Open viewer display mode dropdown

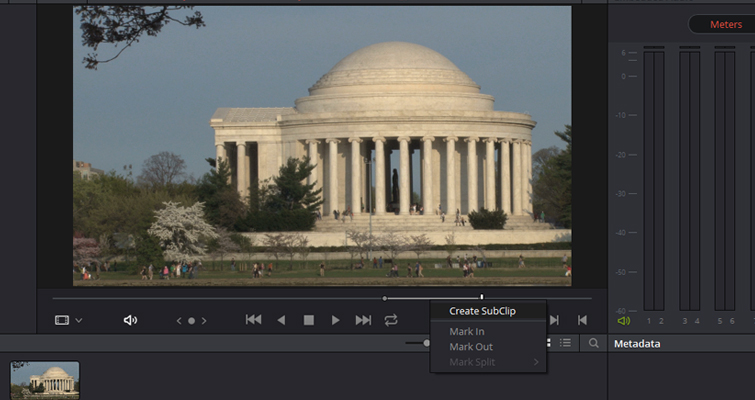(68, 320)
